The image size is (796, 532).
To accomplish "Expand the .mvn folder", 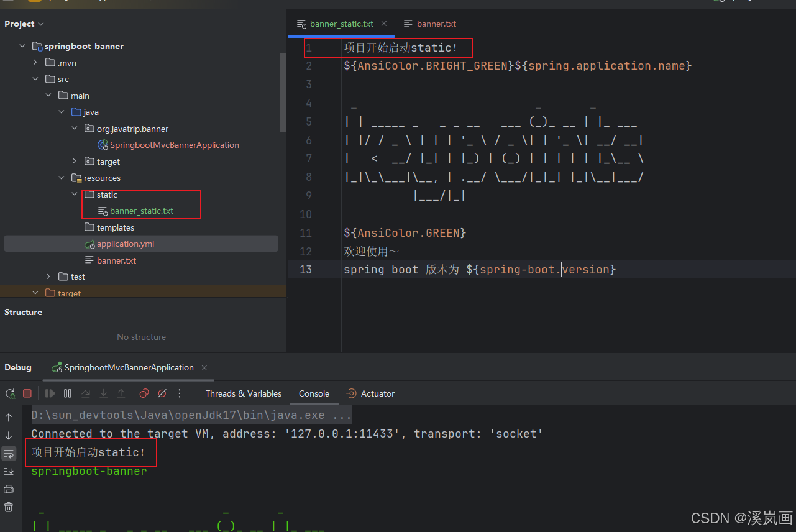I will coord(35,63).
